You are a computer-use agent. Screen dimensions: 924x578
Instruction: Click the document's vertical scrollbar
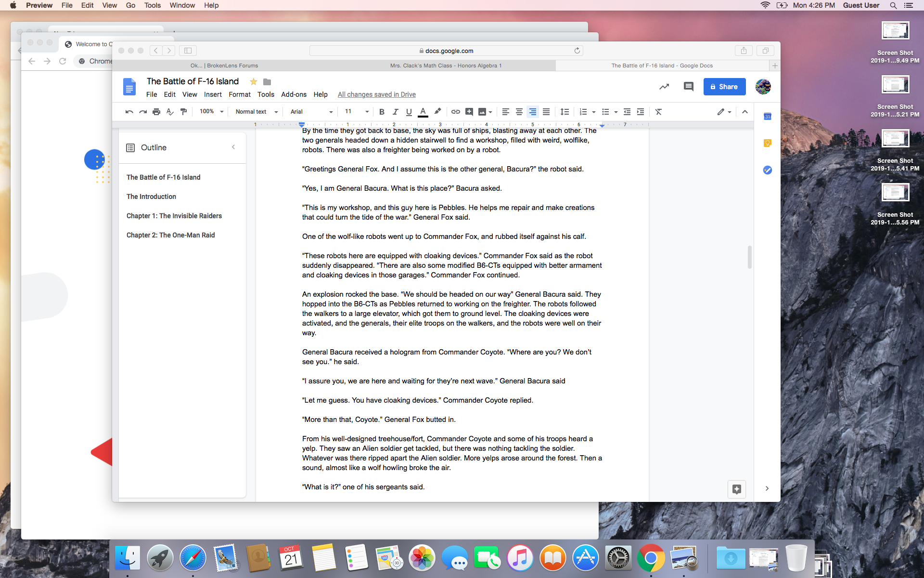(x=749, y=257)
